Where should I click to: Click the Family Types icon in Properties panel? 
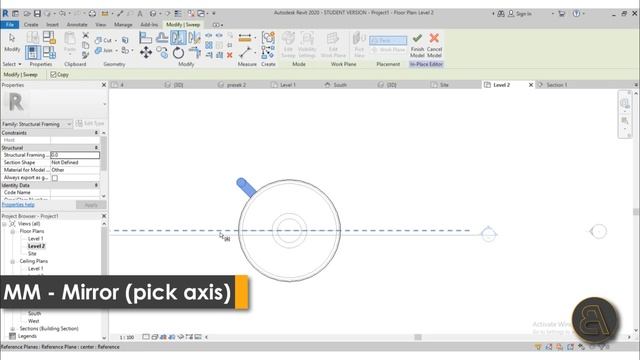[x=49, y=53]
